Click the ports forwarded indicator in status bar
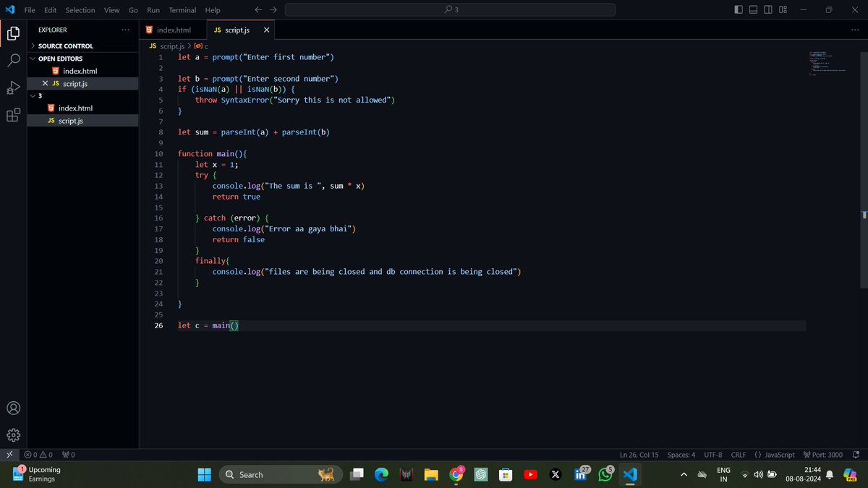The height and width of the screenshot is (488, 868). pos(69,455)
